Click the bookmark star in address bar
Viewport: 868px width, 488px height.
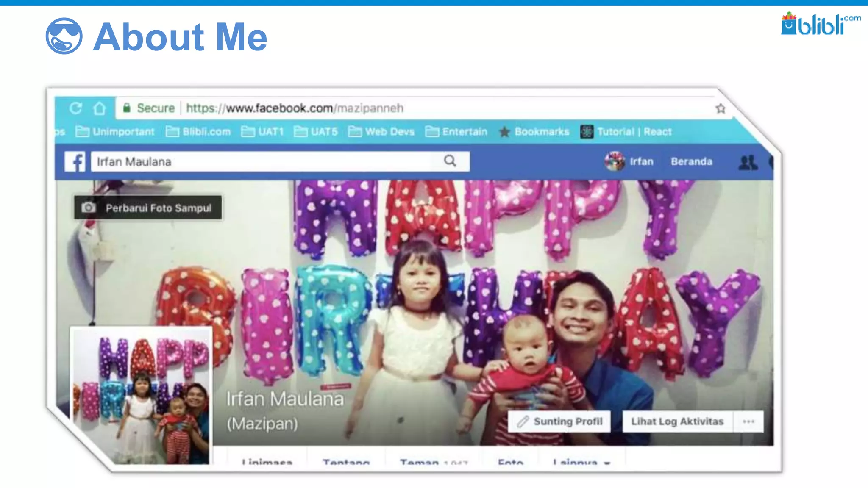pos(721,109)
